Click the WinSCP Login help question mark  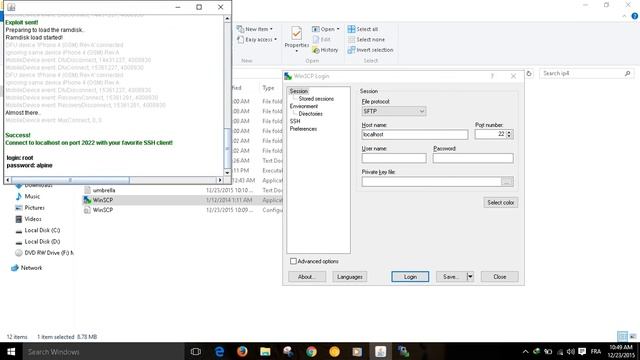click(492, 76)
